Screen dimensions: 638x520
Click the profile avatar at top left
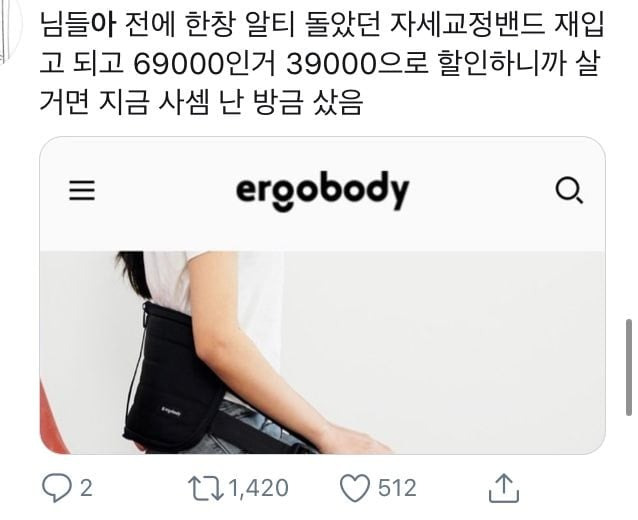(9, 28)
